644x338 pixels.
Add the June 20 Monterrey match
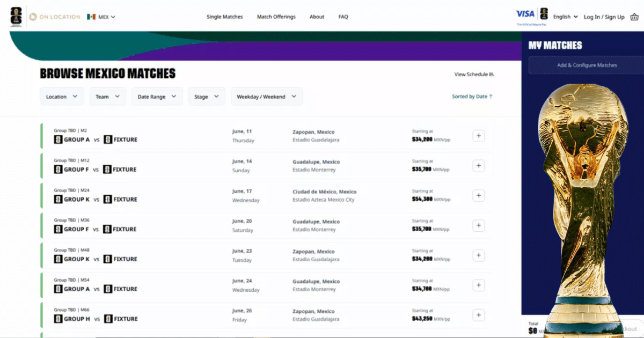(x=478, y=226)
